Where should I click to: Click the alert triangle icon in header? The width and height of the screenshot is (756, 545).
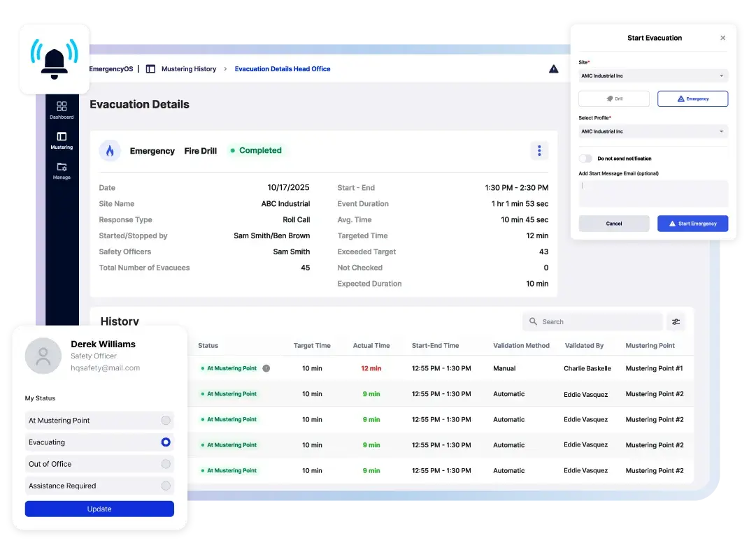click(x=553, y=69)
